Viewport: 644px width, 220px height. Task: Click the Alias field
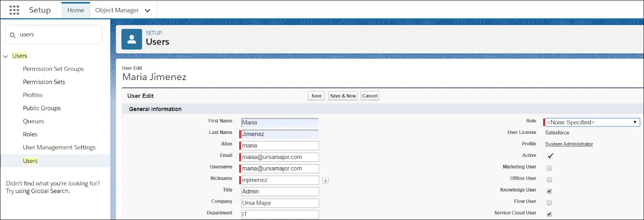click(280, 146)
